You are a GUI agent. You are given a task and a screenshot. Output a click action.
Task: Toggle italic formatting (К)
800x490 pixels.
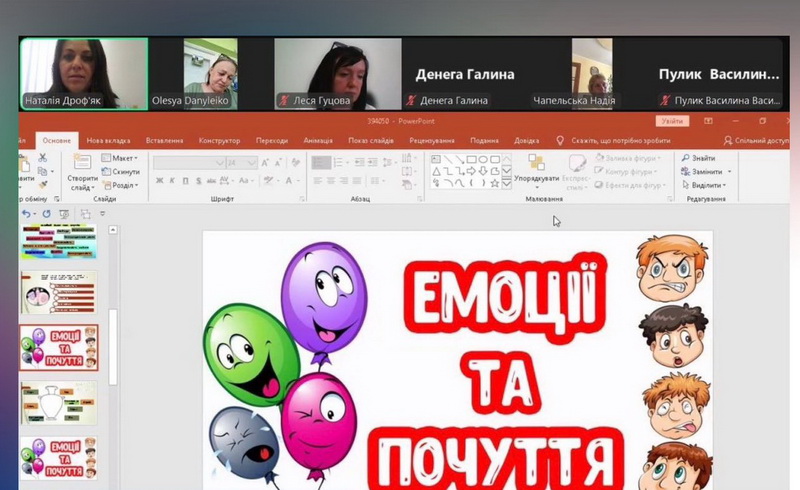(x=172, y=181)
